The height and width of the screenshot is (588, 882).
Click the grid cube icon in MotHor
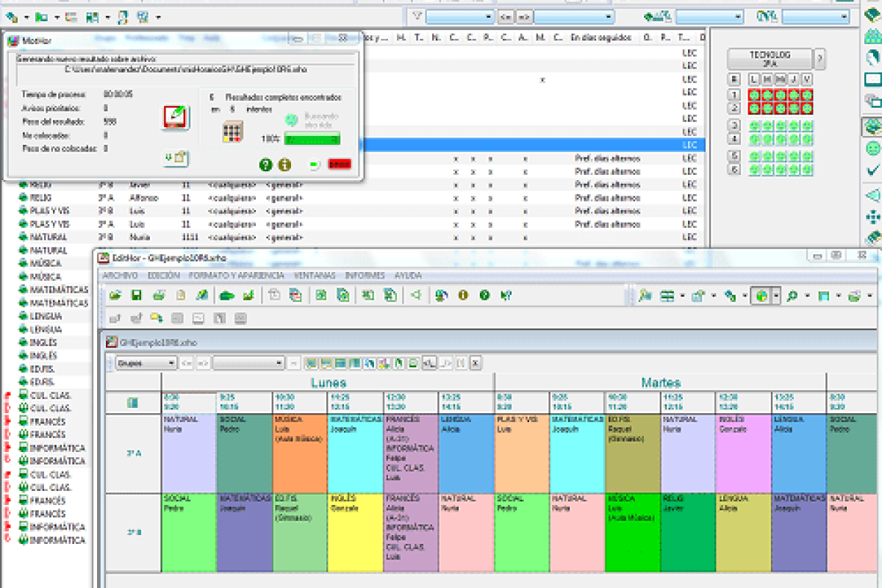pos(233,132)
